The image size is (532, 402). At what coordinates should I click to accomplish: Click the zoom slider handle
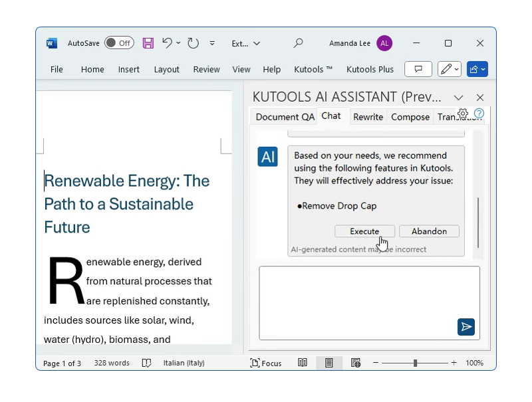coord(415,363)
